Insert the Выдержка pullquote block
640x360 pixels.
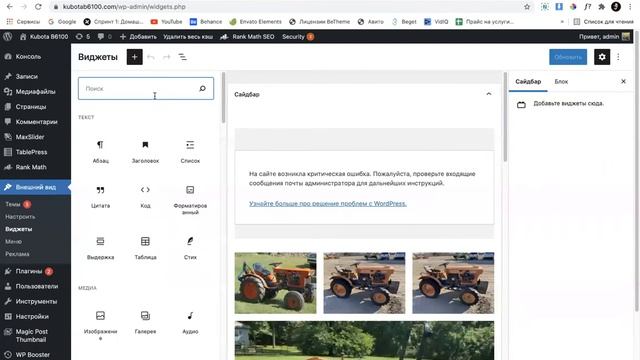[100, 248]
